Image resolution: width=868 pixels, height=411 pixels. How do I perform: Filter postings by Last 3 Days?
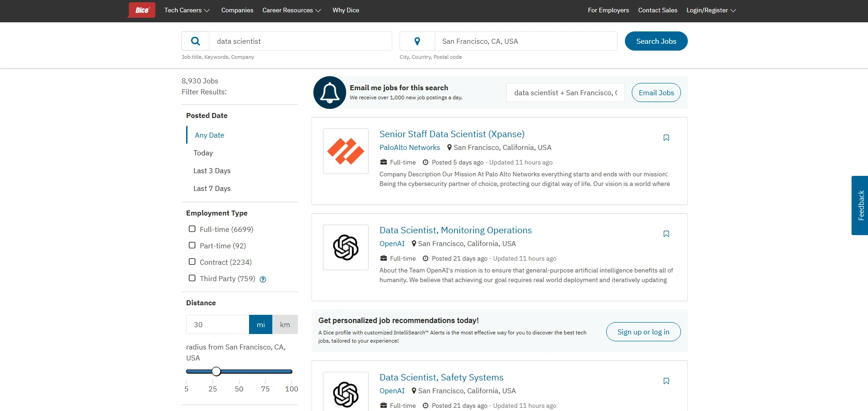(212, 170)
